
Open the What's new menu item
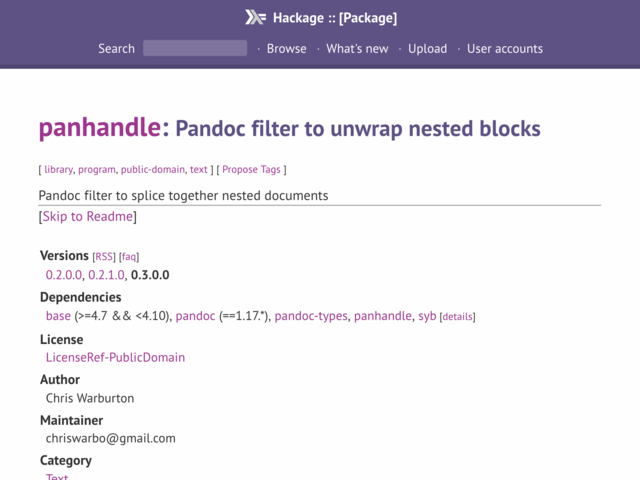click(x=357, y=49)
